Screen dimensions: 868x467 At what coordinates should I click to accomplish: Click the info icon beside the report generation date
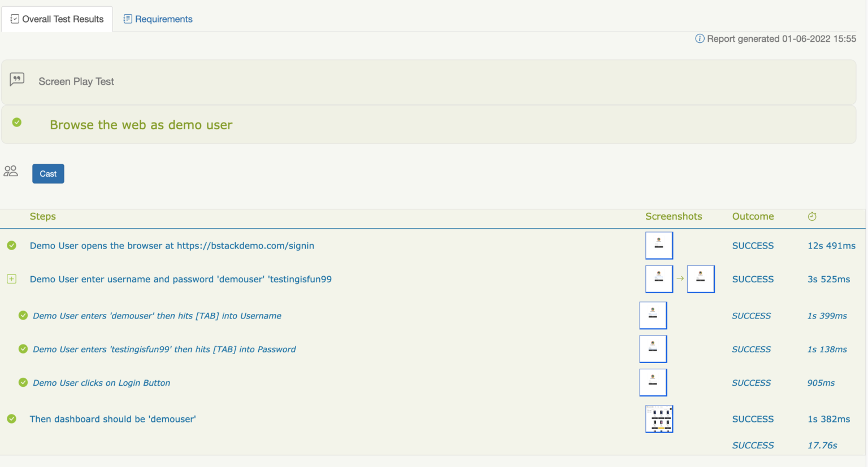(x=700, y=38)
